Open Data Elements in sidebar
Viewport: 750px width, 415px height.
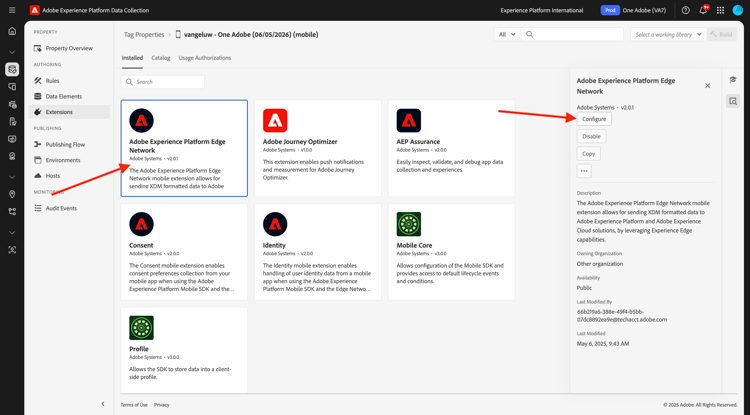point(64,96)
